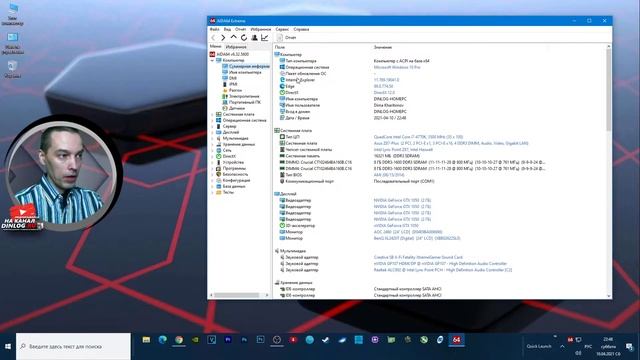Click the AIDA64 taskbar icon
This screenshot has width=640, height=360.
[456, 340]
